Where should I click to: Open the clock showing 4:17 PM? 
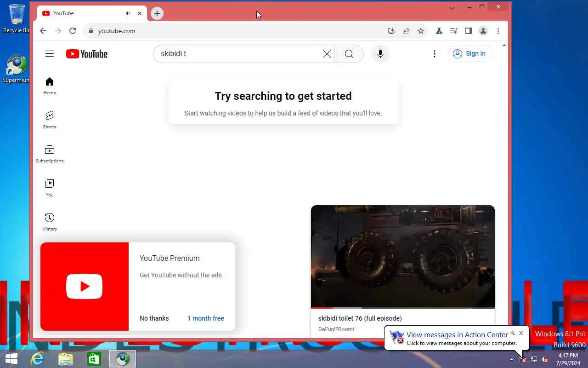point(568,359)
